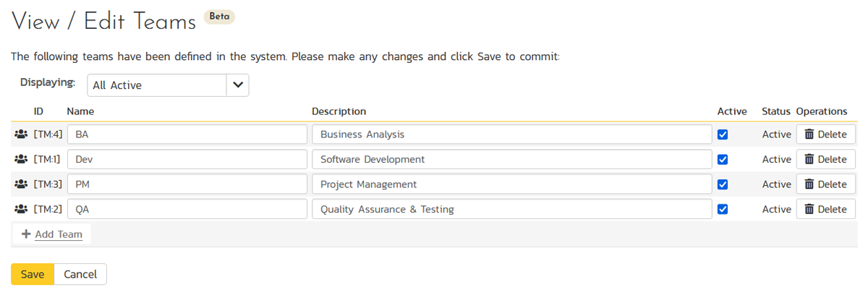
Task: Click trash icon in PM row
Action: click(x=809, y=184)
